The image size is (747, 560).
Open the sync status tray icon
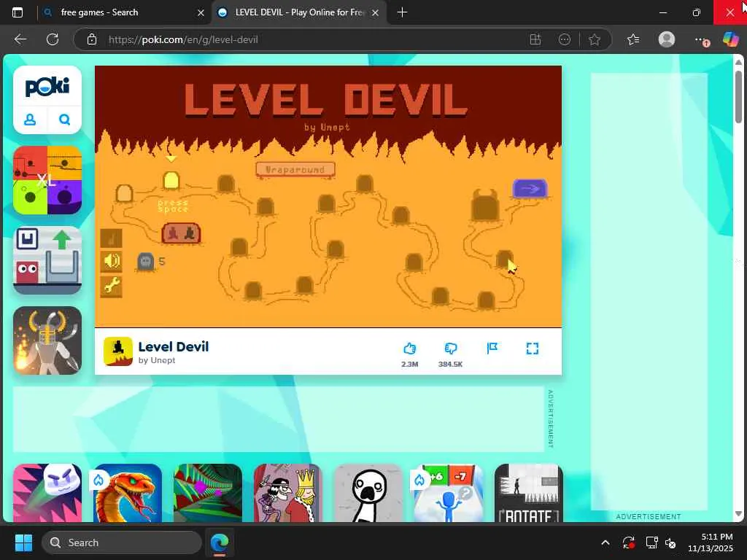click(628, 542)
